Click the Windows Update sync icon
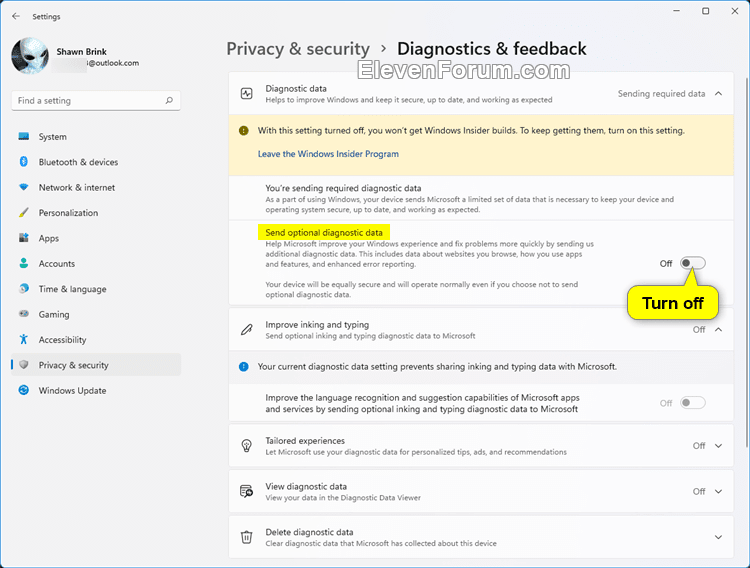The width and height of the screenshot is (750, 568). 23,390
